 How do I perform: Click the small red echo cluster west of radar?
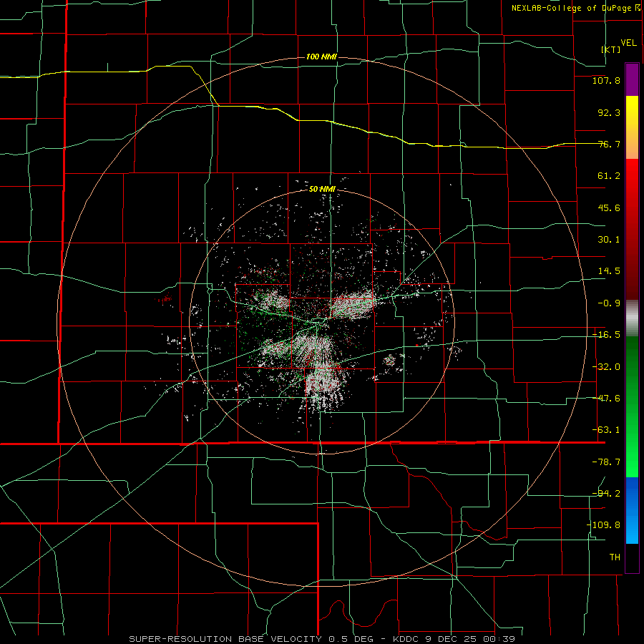pyautogui.click(x=165, y=298)
